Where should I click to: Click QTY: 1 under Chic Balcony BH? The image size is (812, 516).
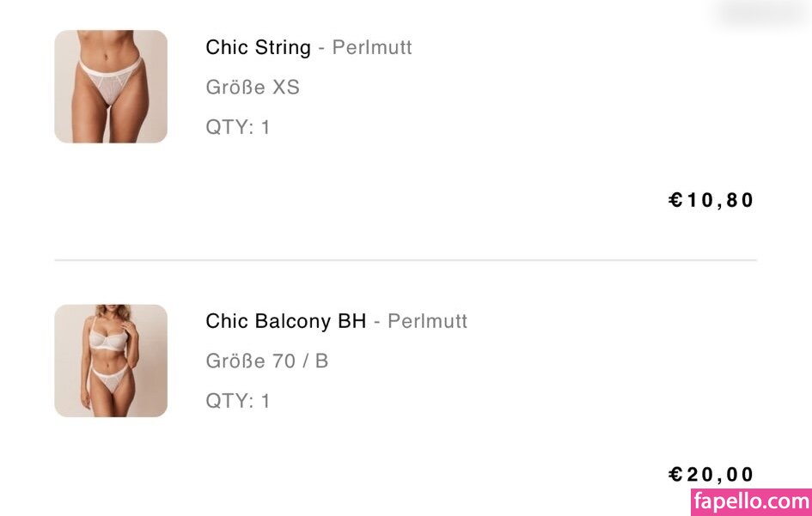pos(238,401)
